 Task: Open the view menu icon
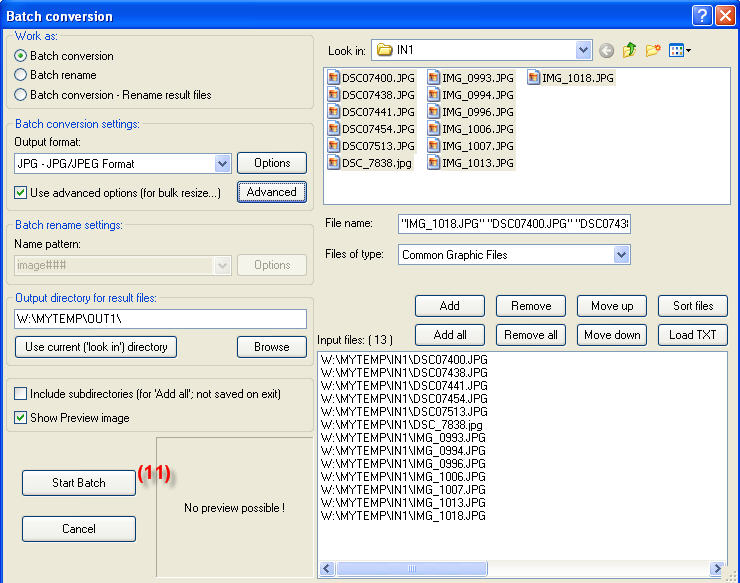coord(680,50)
